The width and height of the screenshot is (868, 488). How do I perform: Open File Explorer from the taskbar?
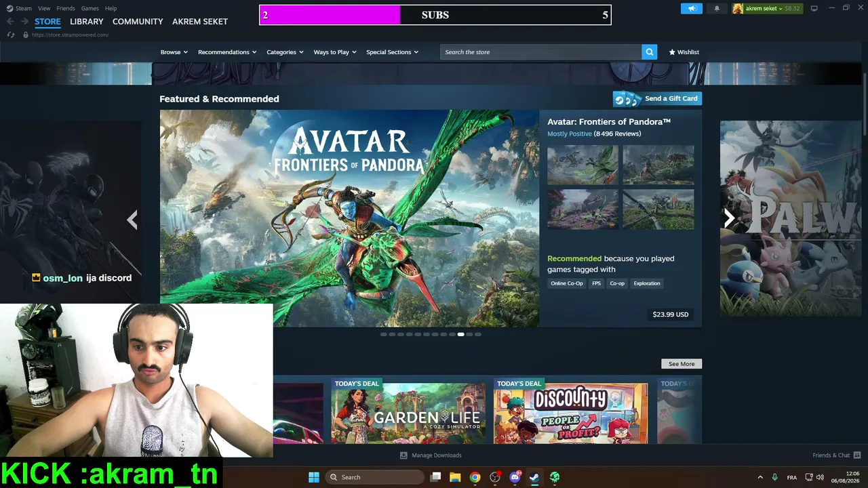click(x=455, y=477)
